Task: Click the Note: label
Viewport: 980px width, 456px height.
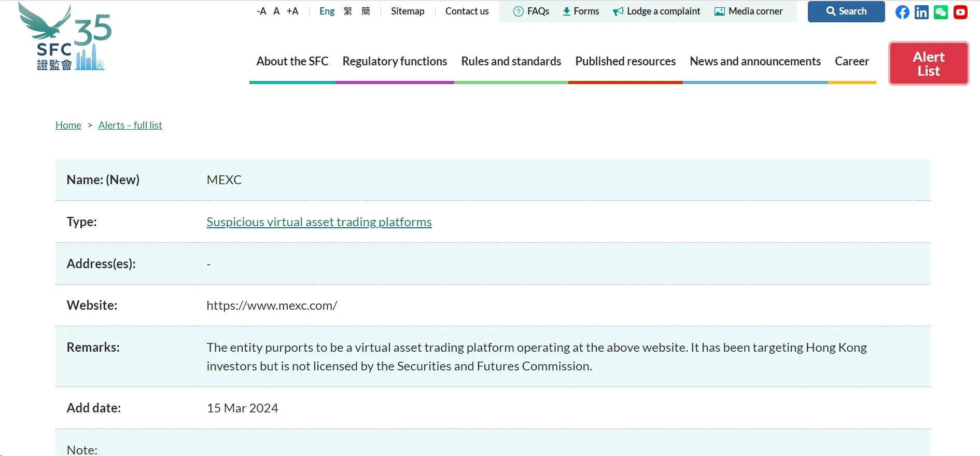Action: point(82,449)
